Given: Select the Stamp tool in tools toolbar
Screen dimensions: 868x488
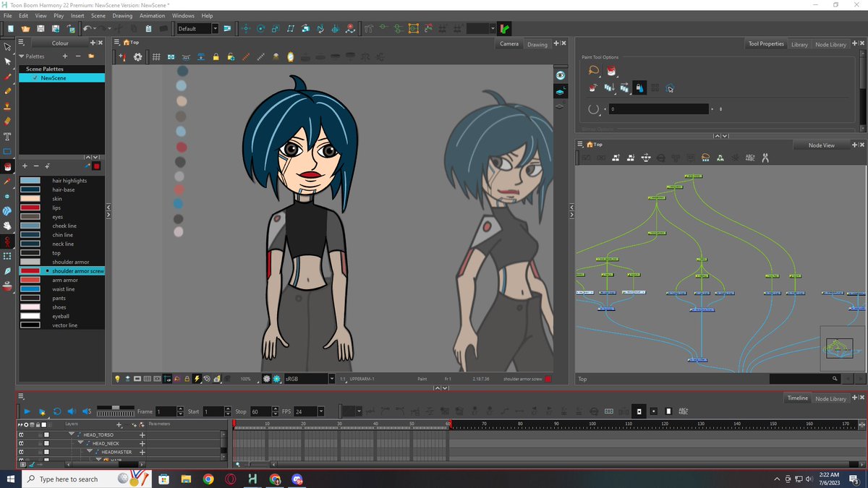Looking at the screenshot, I should 7,106.
